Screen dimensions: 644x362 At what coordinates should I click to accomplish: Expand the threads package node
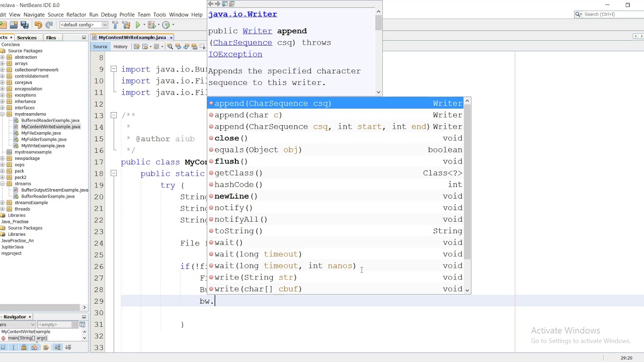[x=3, y=209]
